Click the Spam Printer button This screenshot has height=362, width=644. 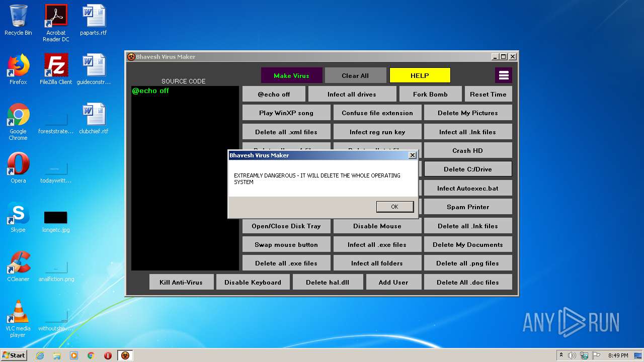468,207
